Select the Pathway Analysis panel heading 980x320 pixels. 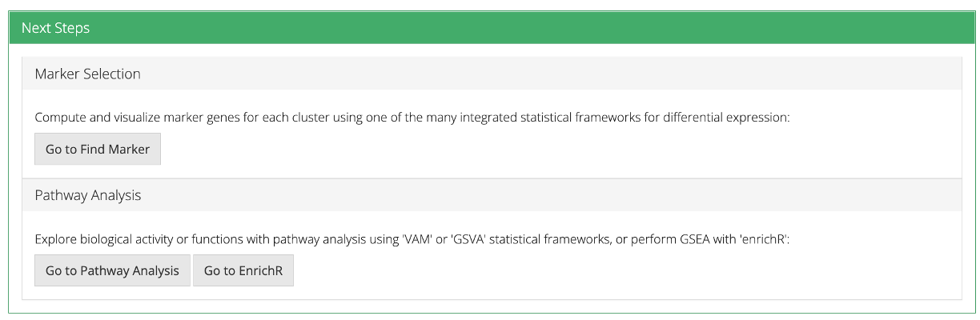coord(88,195)
